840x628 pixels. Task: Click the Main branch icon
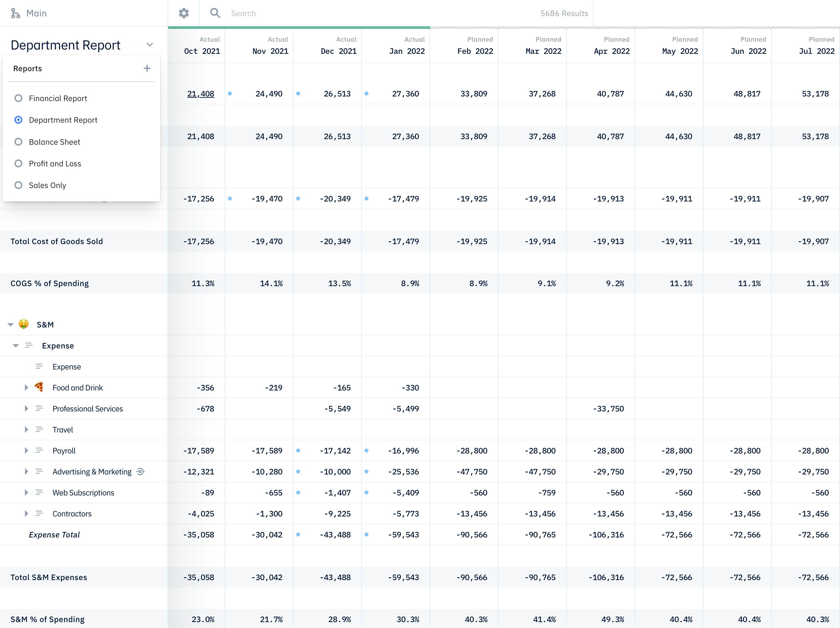point(15,13)
